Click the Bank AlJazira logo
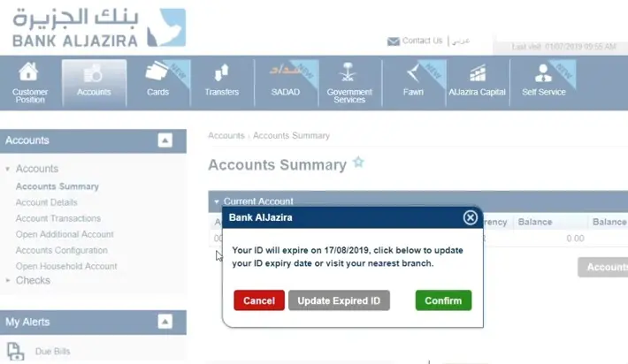This screenshot has width=628, height=364. [99, 27]
